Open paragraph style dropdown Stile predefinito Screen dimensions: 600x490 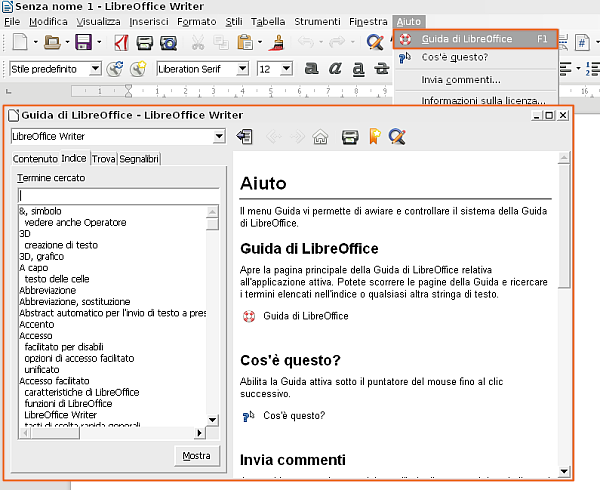coord(95,69)
